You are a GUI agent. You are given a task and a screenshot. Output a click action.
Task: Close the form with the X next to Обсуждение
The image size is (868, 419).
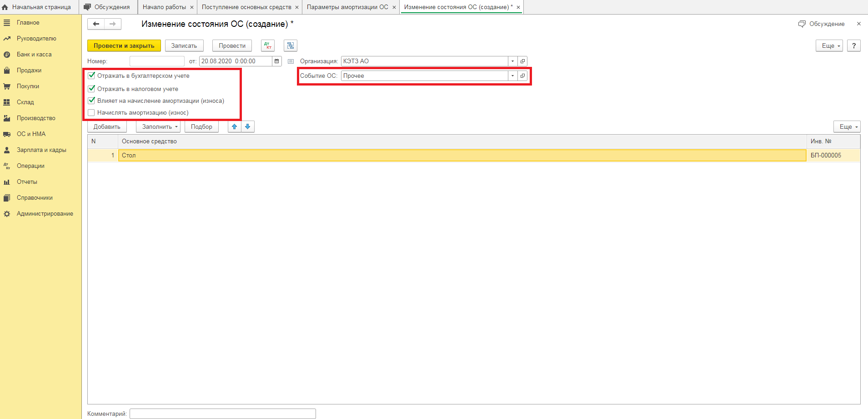(x=858, y=24)
